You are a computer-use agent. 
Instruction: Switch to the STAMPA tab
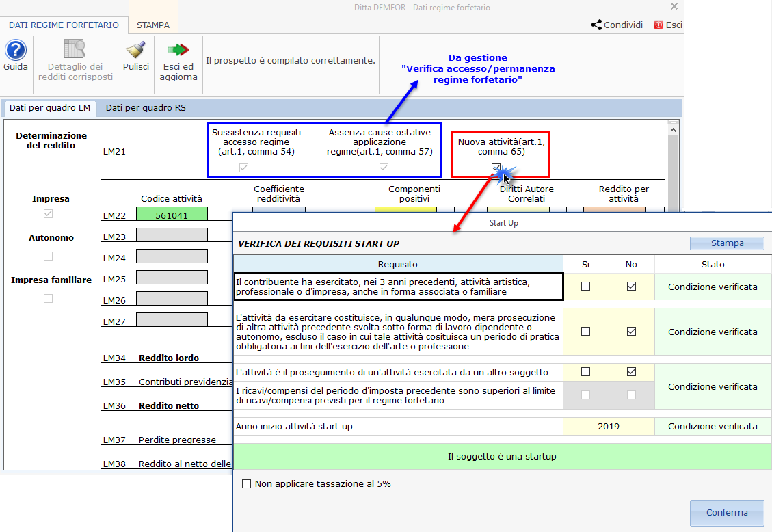[152, 25]
